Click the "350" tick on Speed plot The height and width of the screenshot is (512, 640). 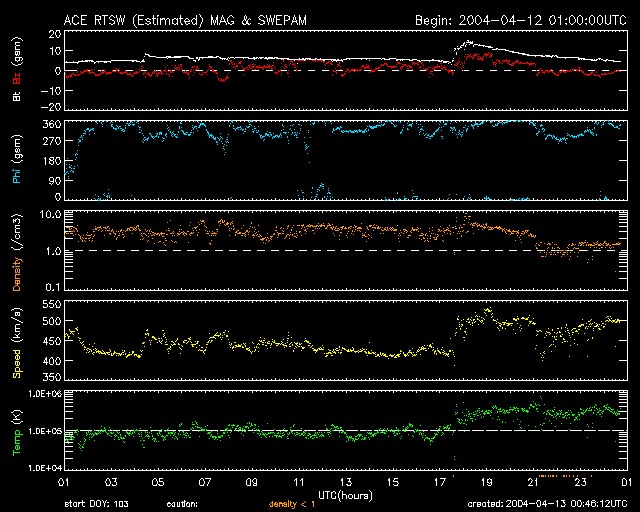pos(52,377)
